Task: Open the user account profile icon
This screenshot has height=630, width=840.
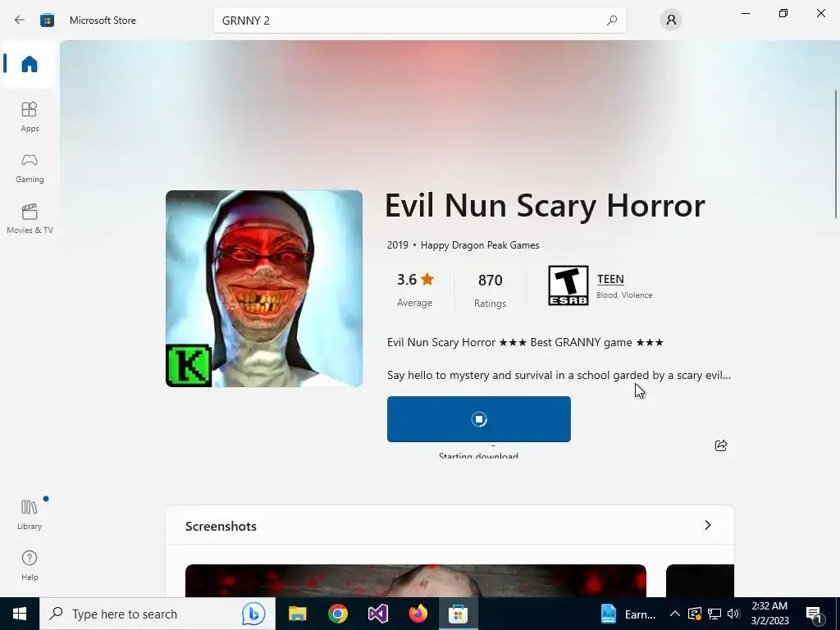Action: (671, 21)
